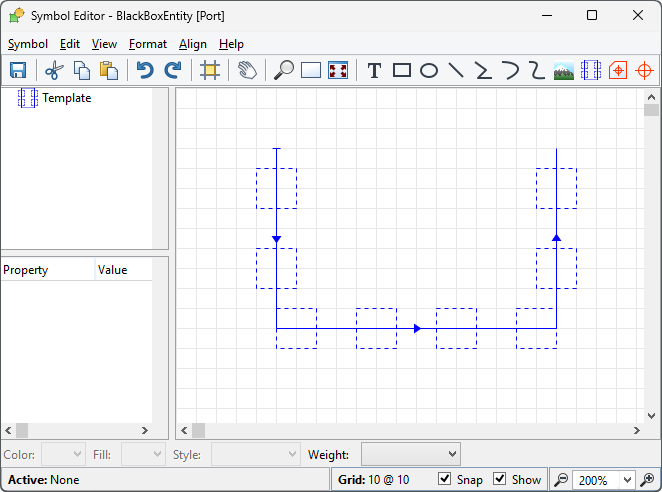Screen dimensions: 662x492
Task: Open the Edit menu
Action: click(x=70, y=44)
